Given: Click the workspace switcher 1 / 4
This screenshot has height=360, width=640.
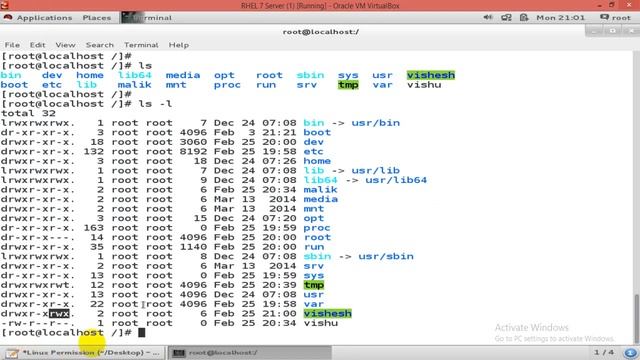Looking at the screenshot, I should coord(603,352).
